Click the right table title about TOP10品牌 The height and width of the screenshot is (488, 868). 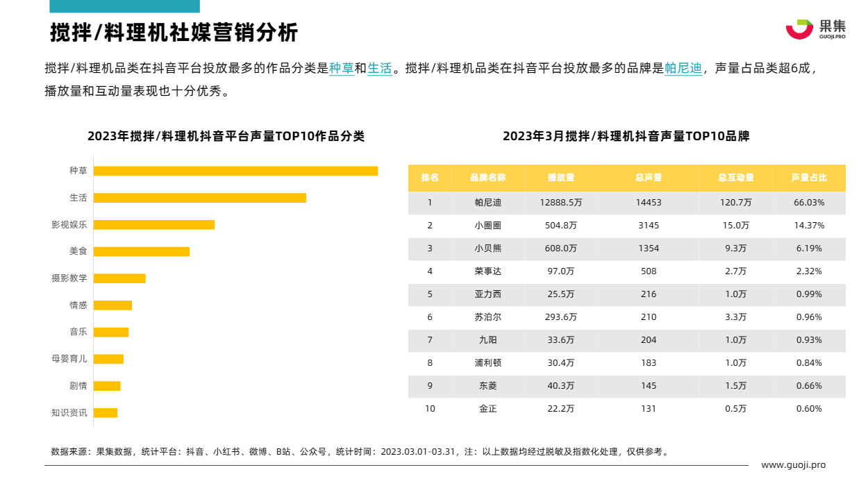pyautogui.click(x=626, y=136)
